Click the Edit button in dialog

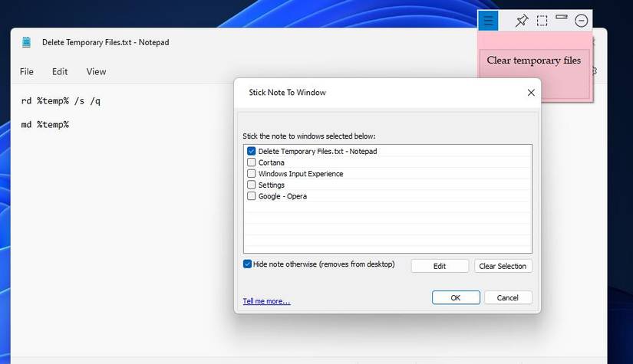440,266
